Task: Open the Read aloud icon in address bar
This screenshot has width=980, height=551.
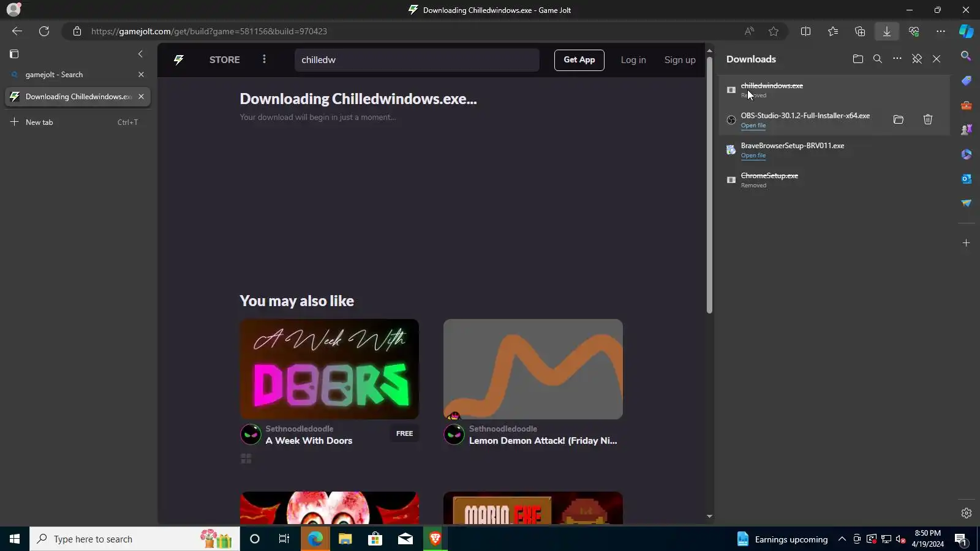Action: click(749, 31)
